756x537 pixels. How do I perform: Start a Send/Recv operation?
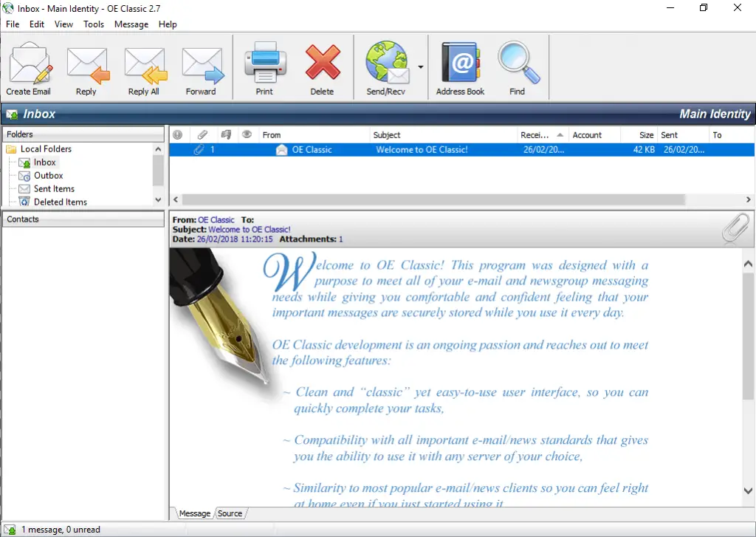tap(385, 66)
